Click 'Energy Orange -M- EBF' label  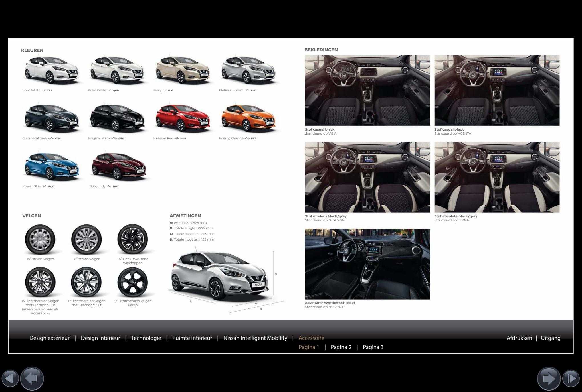click(238, 138)
